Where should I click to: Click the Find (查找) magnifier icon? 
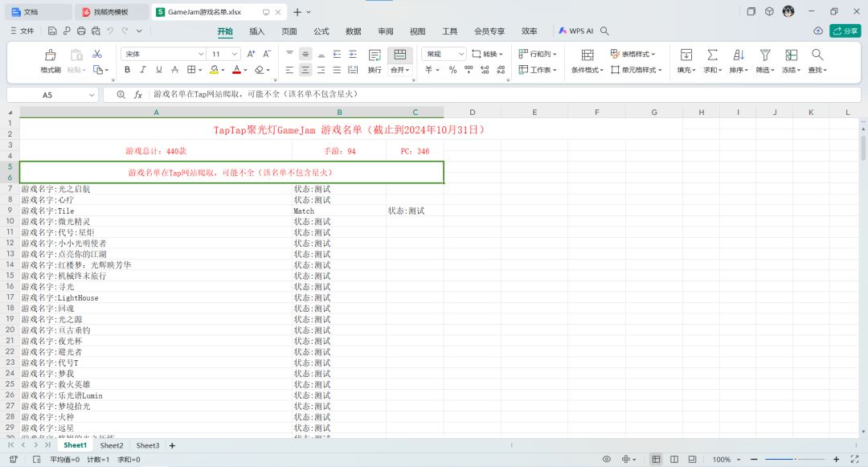coord(817,55)
